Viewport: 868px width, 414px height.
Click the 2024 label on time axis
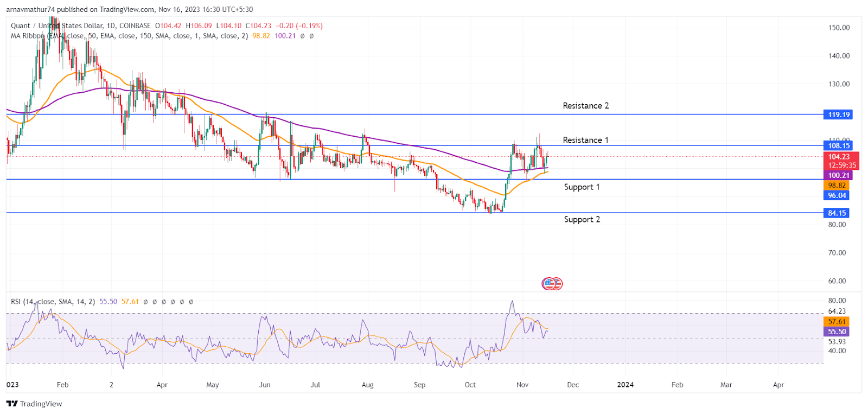click(x=625, y=385)
